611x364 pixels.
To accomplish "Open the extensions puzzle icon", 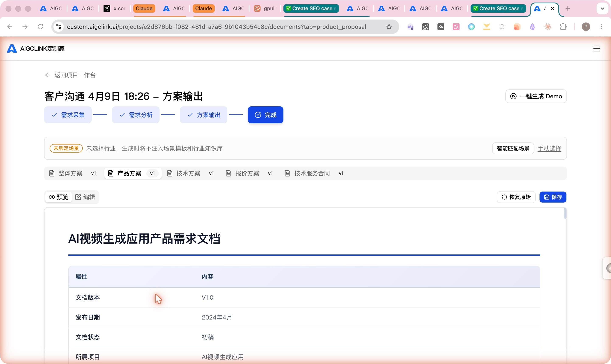I will pyautogui.click(x=563, y=26).
